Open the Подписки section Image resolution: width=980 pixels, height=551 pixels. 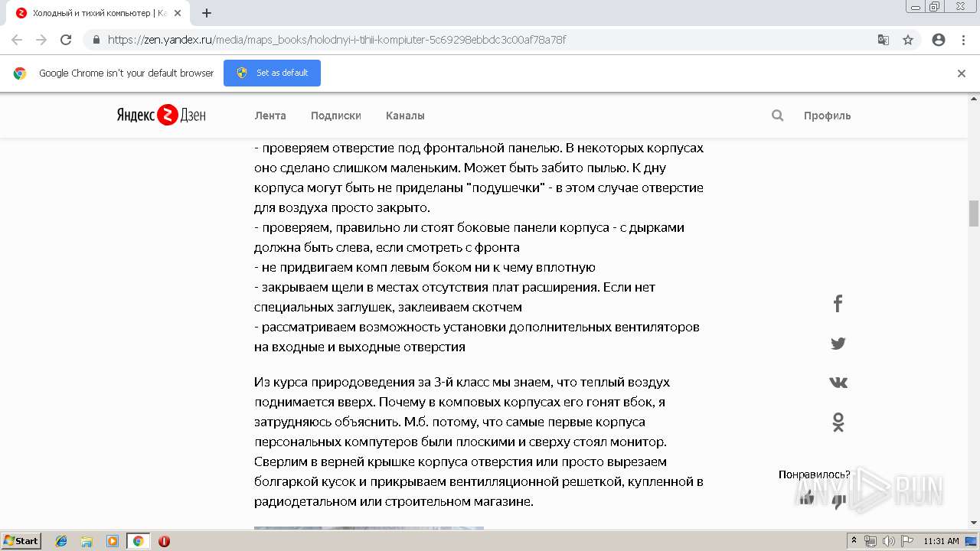[336, 116]
